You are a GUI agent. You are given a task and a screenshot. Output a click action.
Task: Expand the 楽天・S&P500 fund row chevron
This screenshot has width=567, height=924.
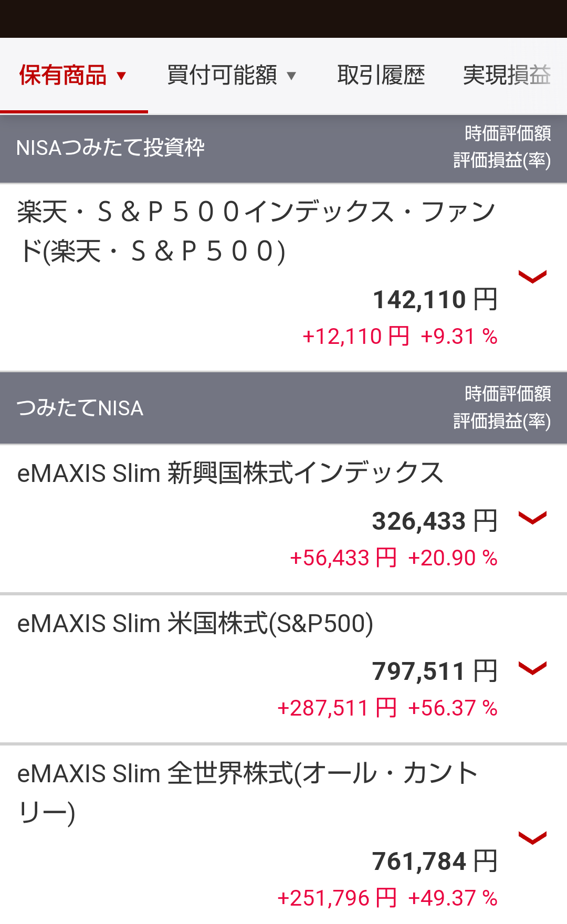click(532, 276)
